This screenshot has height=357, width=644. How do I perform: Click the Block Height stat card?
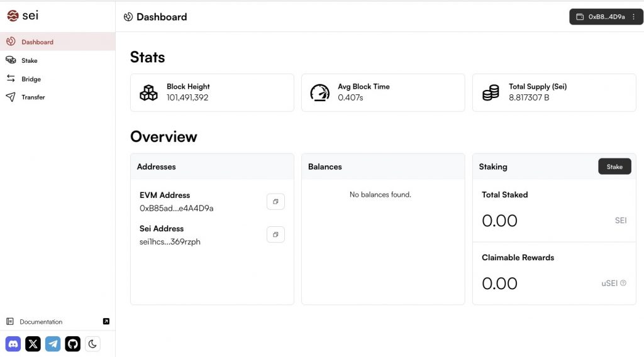tap(212, 92)
